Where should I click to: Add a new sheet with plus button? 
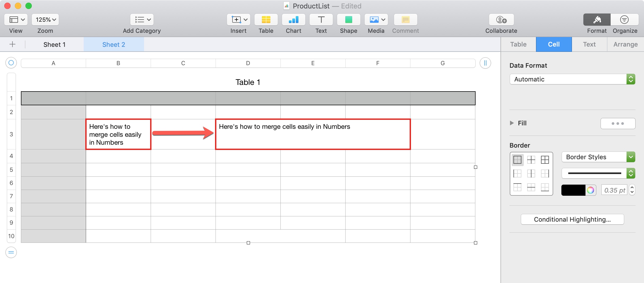(x=12, y=44)
